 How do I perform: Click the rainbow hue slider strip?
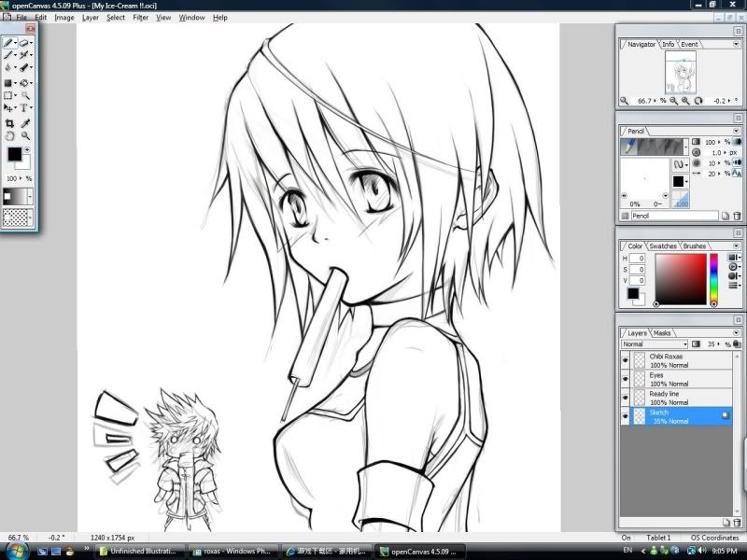click(713, 279)
